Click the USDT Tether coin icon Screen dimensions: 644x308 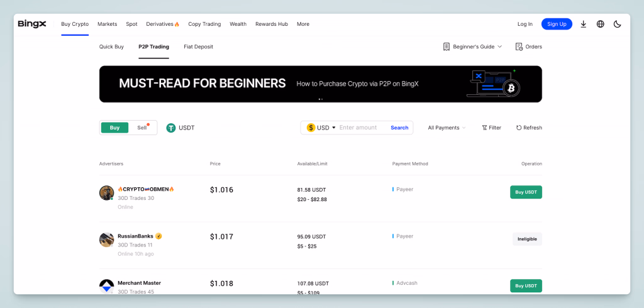pyautogui.click(x=171, y=128)
